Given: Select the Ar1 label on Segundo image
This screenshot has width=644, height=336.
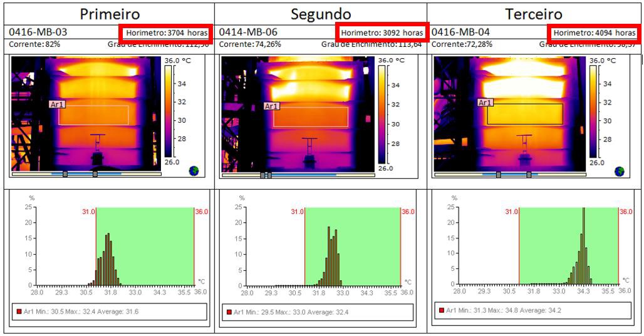Looking at the screenshot, I should 272,106.
